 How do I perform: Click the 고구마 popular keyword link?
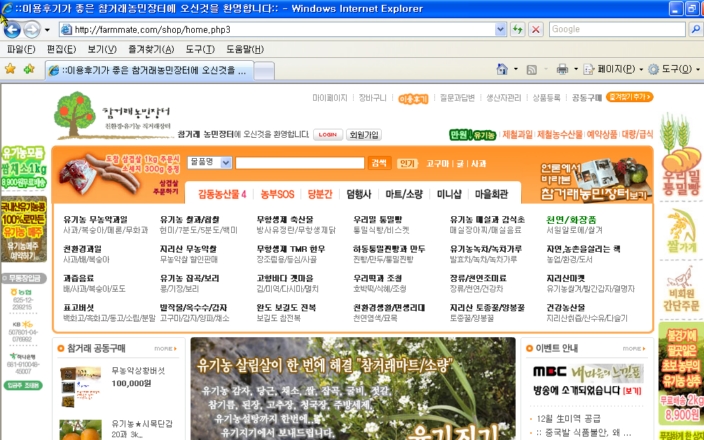437,164
